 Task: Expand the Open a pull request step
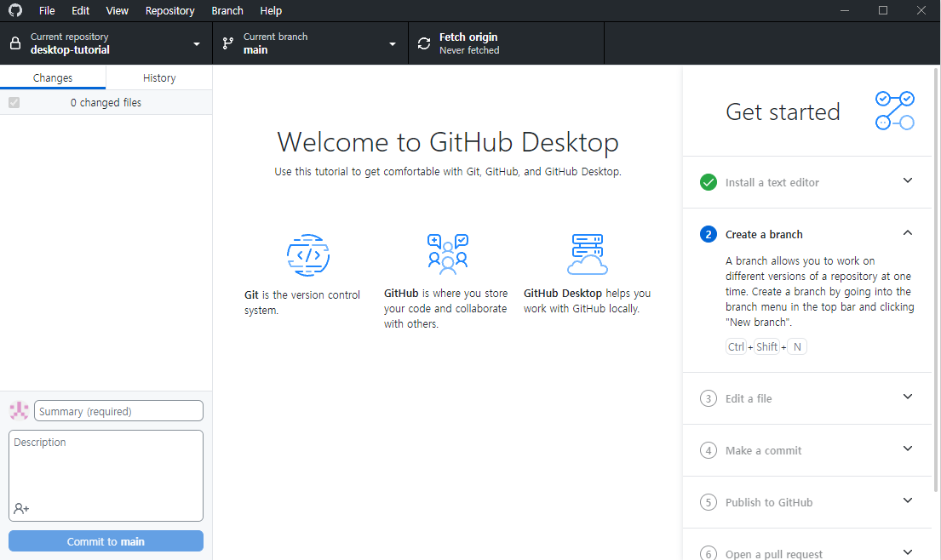[x=908, y=551]
